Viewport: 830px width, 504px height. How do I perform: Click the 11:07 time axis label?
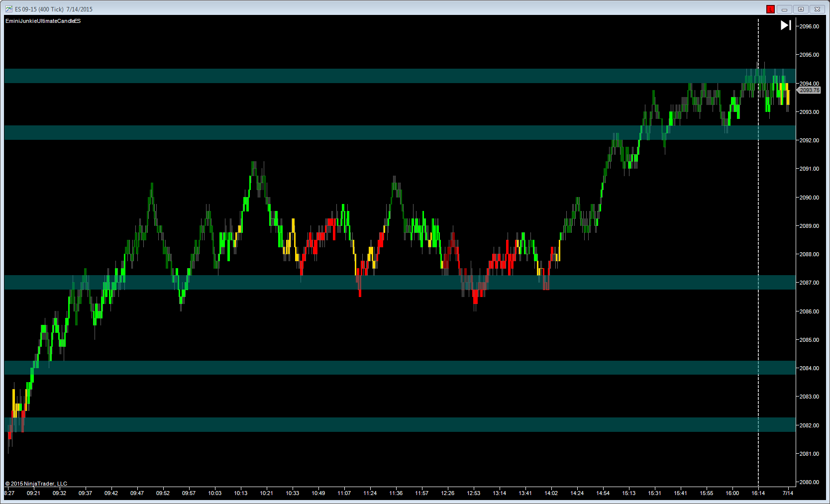[x=344, y=493]
